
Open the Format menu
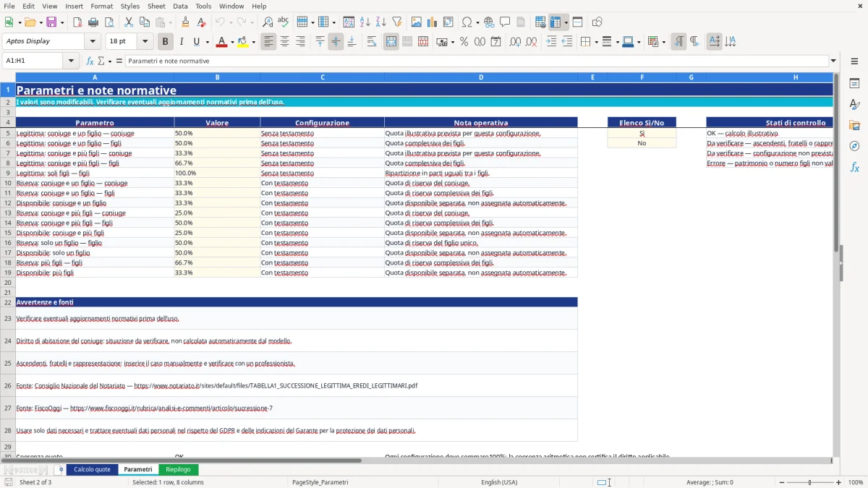click(x=101, y=6)
